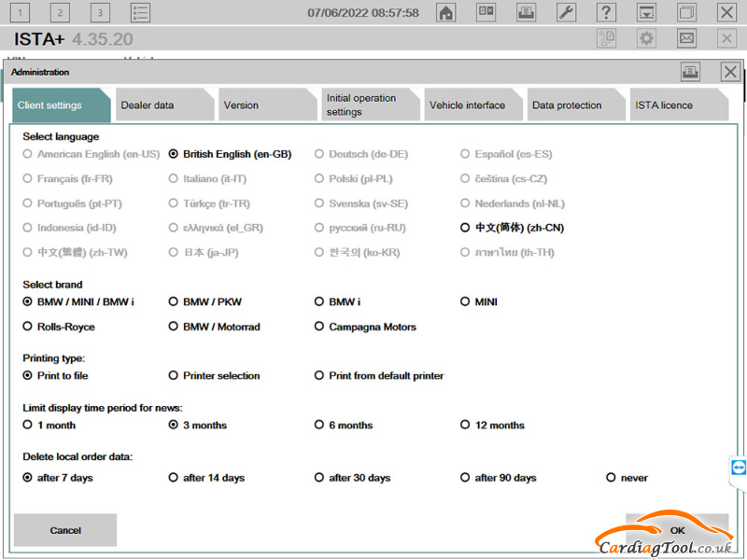This screenshot has width=747, height=560.
Task: Close the Administration dialog
Action: coord(730,72)
